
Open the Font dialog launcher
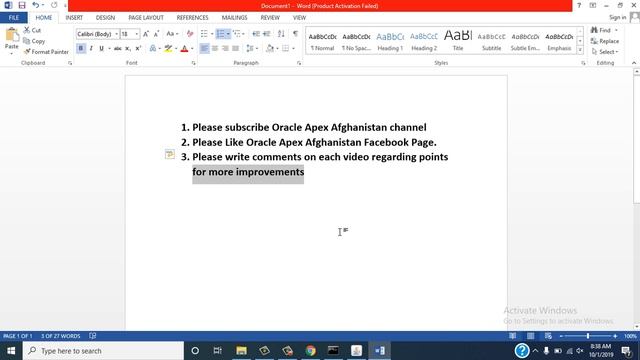tap(193, 63)
